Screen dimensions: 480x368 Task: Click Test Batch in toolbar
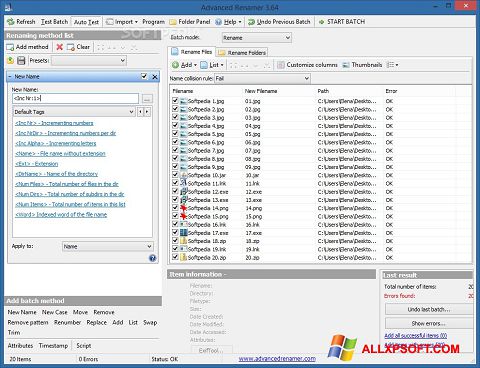54,22
